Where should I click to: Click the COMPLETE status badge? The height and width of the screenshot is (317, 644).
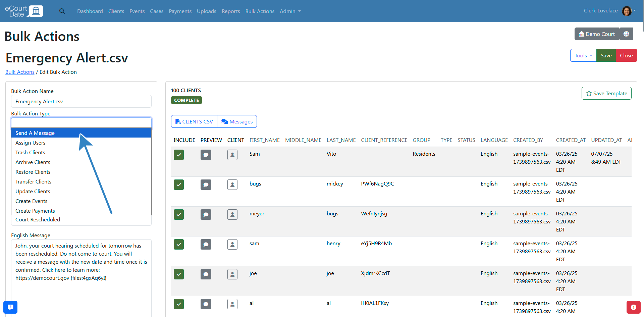click(x=186, y=100)
